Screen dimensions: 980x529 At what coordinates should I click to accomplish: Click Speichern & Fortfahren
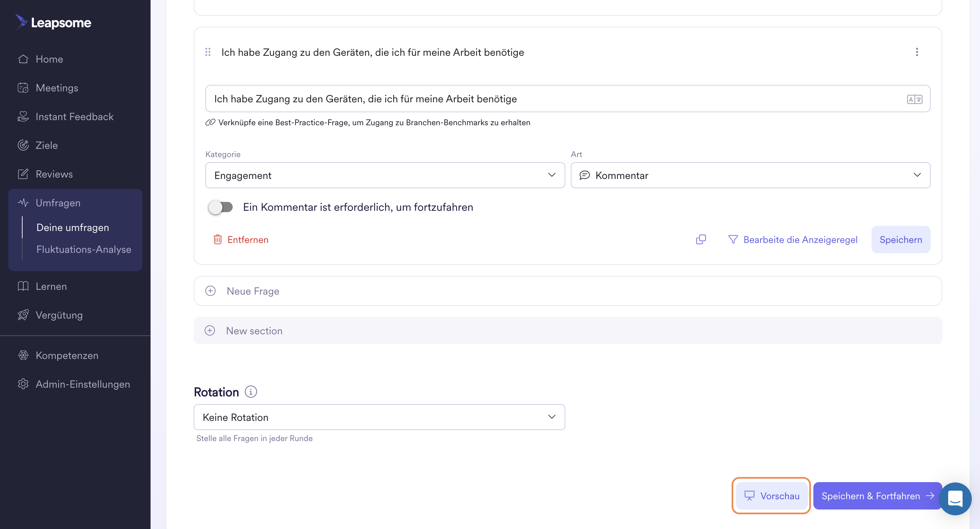point(877,496)
